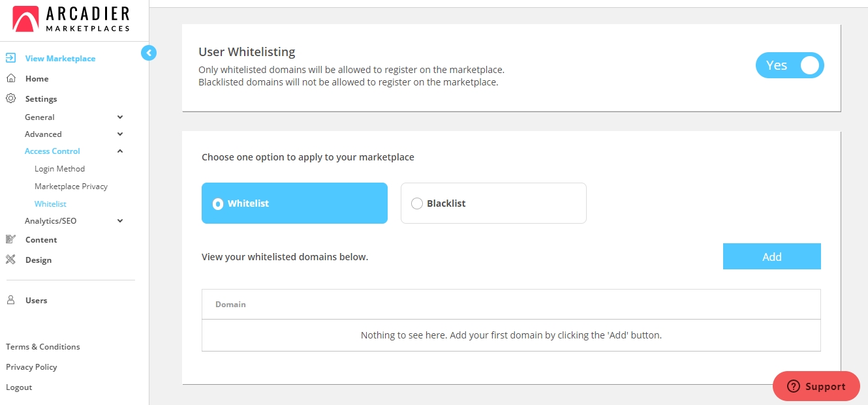Image resolution: width=868 pixels, height=405 pixels.
Task: Expand the Advanced settings chevron
Action: point(120,134)
